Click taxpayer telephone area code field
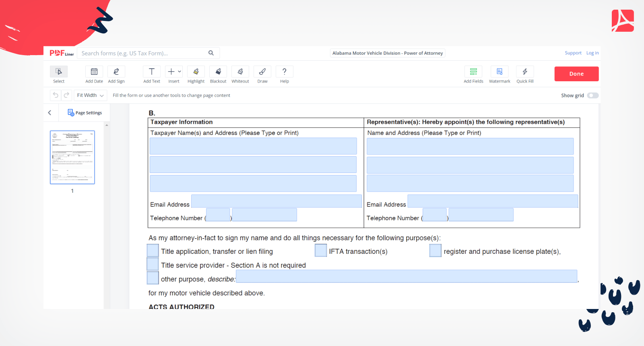The width and height of the screenshot is (644, 346). 218,215
